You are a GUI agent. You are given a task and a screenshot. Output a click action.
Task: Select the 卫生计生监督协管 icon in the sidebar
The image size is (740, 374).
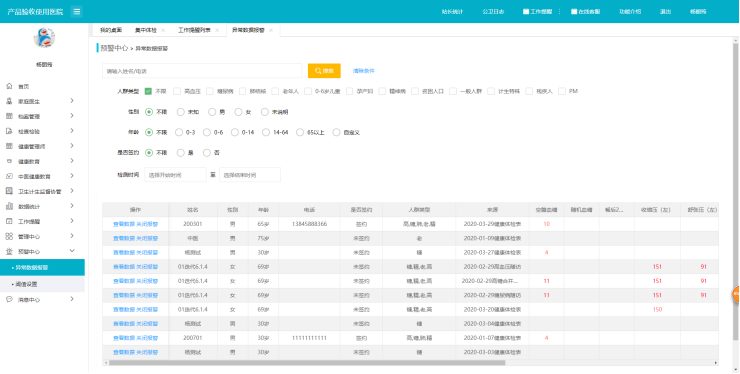9,191
